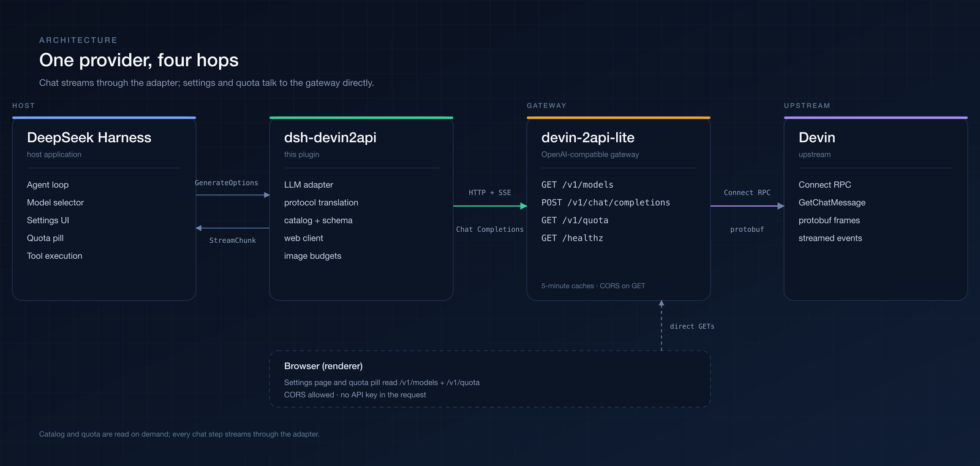
Task: Click the 'GET /v1/quota' endpoint
Action: [575, 220]
